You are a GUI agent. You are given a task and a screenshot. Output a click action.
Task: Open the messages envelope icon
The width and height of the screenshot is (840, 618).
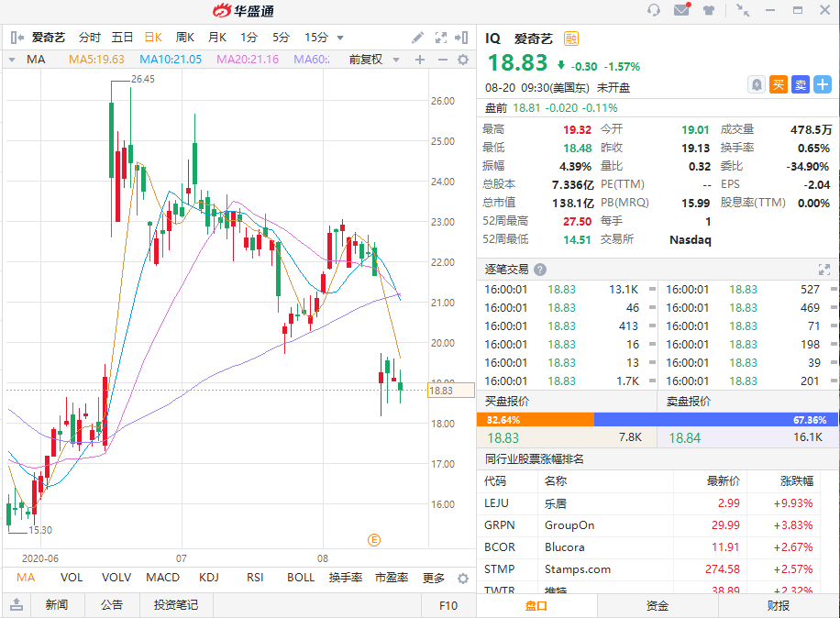pyautogui.click(x=682, y=10)
